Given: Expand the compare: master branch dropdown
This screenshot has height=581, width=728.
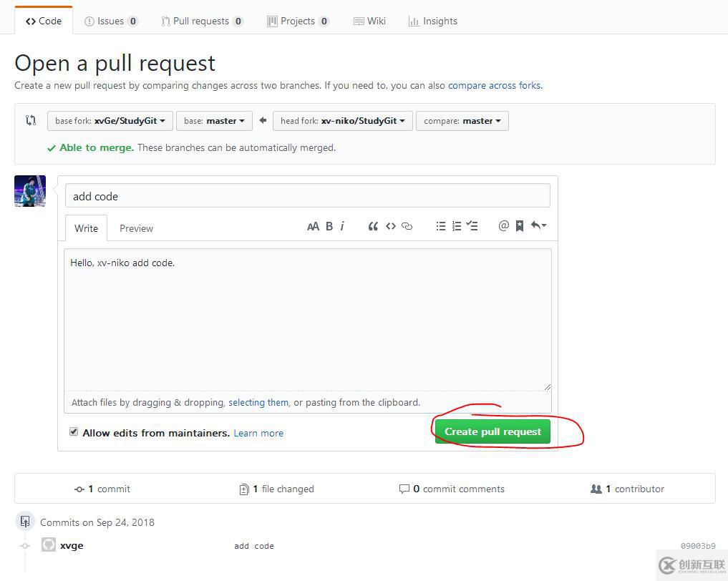Looking at the screenshot, I should 462,121.
